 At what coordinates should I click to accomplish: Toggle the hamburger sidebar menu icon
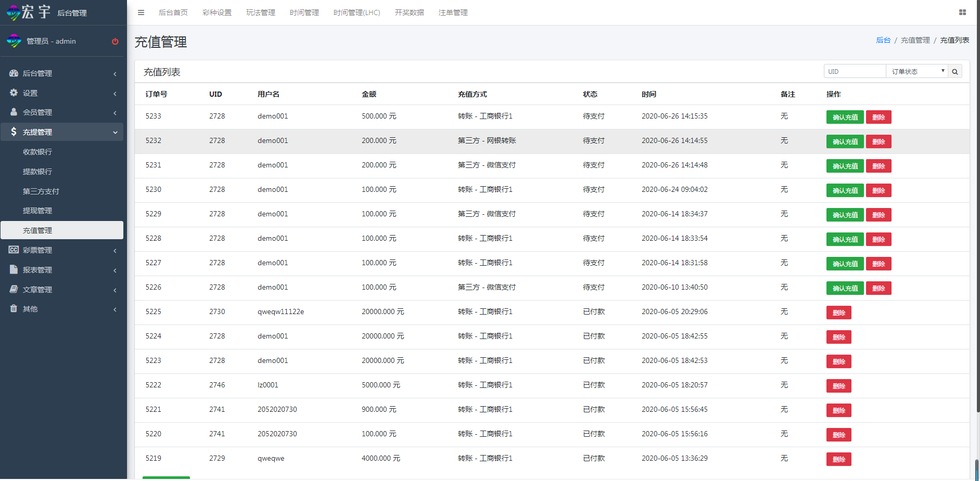(141, 12)
